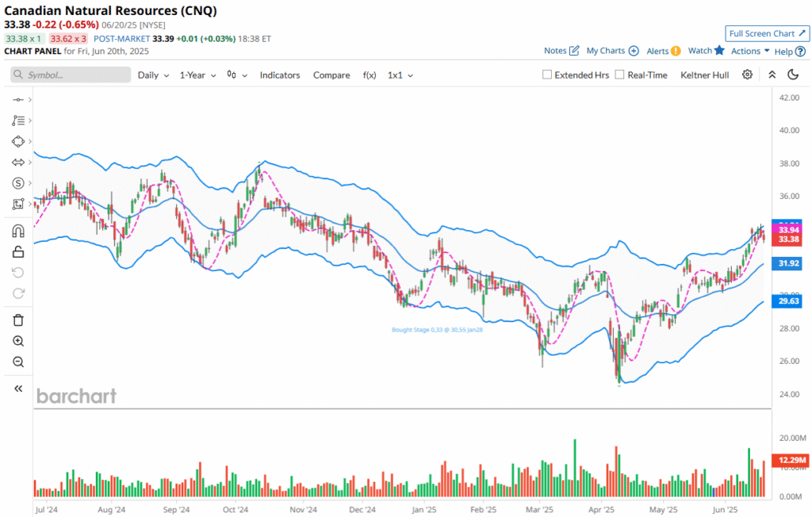Open the Compare menu

[331, 75]
